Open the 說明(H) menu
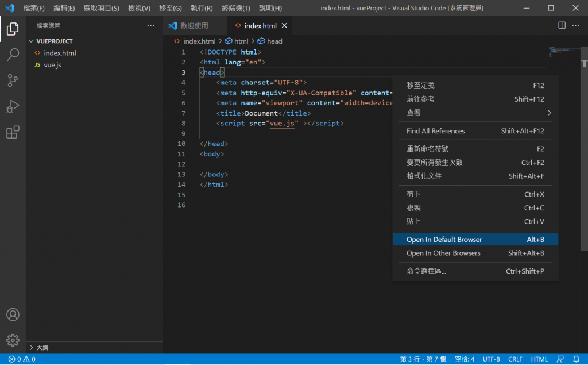Viewport: 588px width, 365px height. pos(270,8)
